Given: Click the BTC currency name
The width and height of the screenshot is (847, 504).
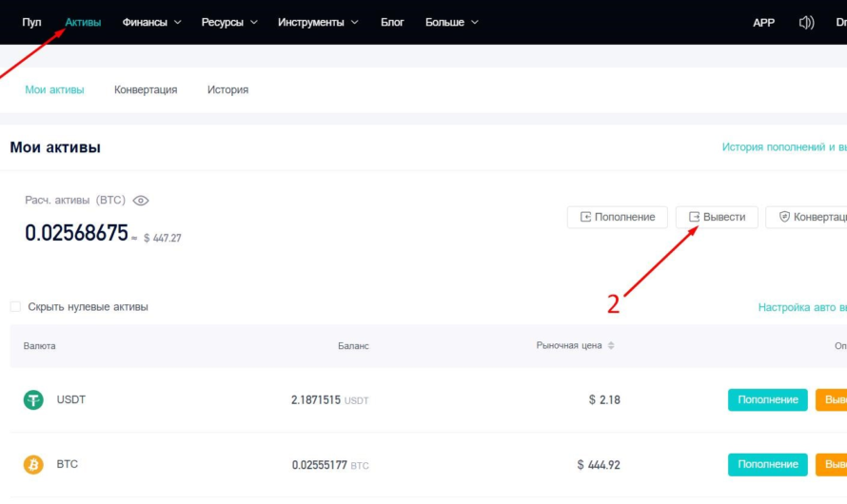Looking at the screenshot, I should 67,464.
